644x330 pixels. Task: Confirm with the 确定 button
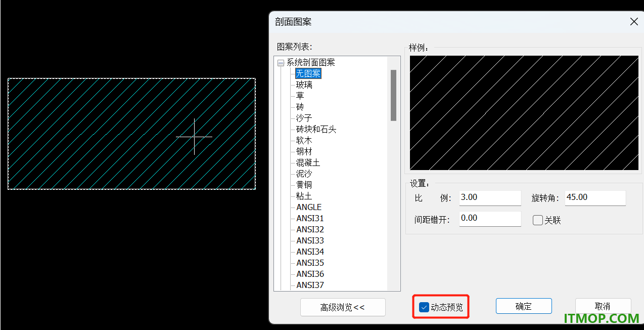[x=524, y=306]
